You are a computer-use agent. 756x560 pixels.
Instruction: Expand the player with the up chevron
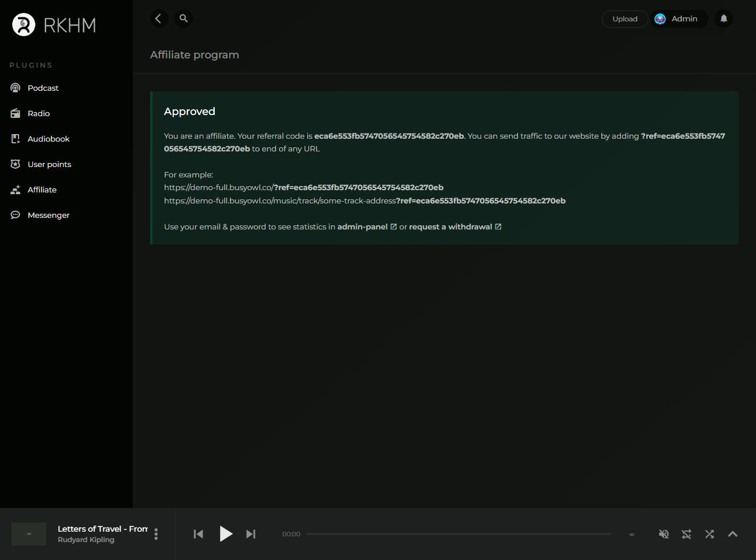733,534
